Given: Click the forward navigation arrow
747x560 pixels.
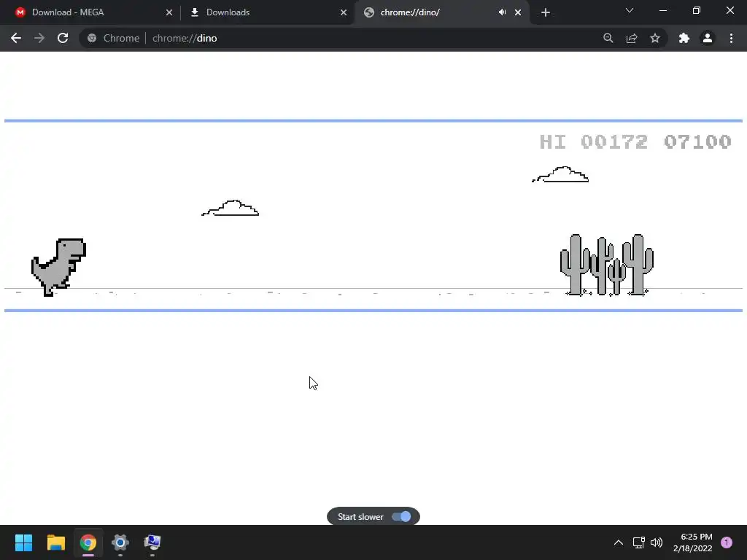Looking at the screenshot, I should [x=39, y=38].
